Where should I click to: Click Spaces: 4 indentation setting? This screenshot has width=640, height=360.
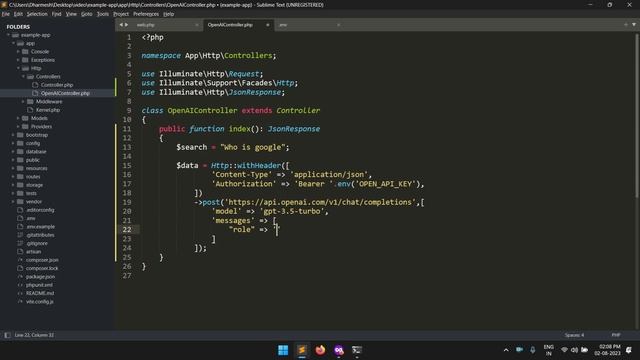tap(574, 335)
